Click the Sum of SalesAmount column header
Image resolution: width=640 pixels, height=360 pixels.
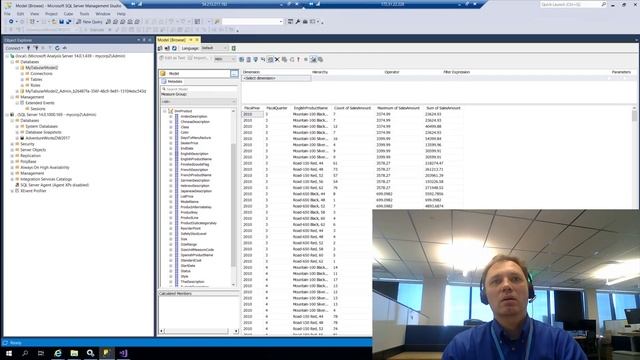coord(443,108)
